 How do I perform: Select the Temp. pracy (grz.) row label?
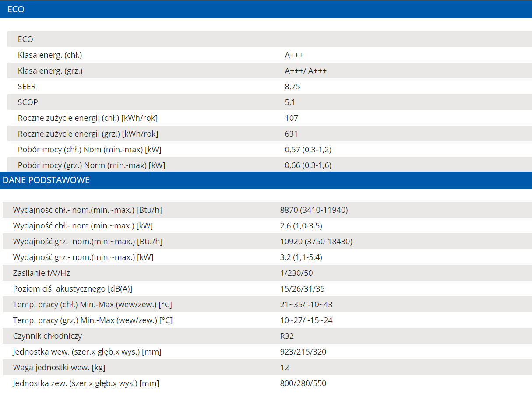pos(92,320)
